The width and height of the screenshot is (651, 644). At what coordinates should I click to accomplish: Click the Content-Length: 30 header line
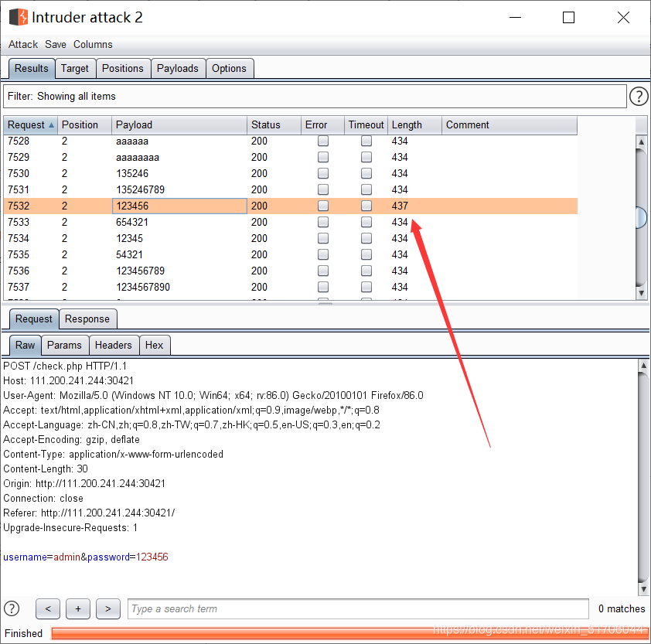[x=46, y=469]
